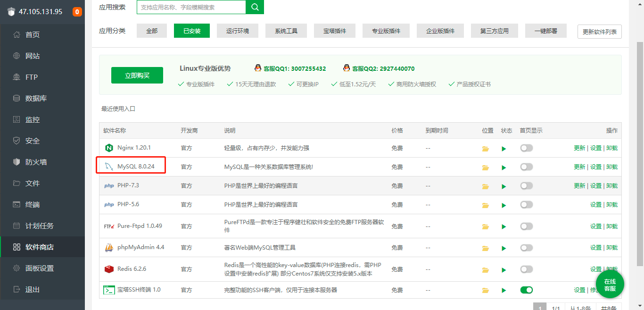Click the 应用搜索 input field
Screen dimensions: 644x310
point(191,7)
